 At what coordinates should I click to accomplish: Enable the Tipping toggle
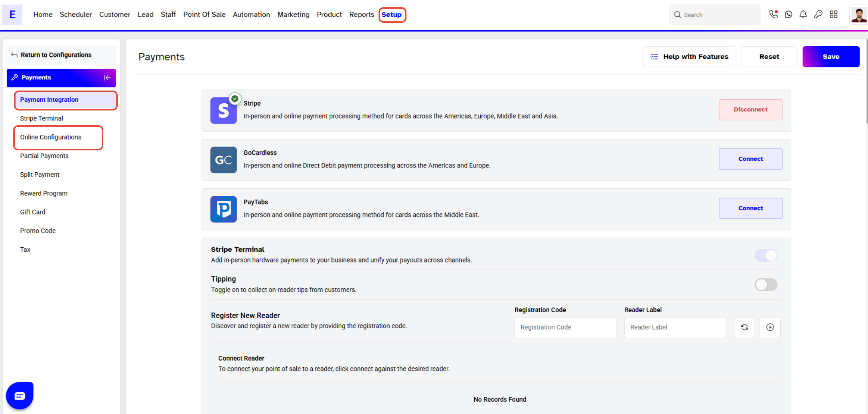coord(766,285)
